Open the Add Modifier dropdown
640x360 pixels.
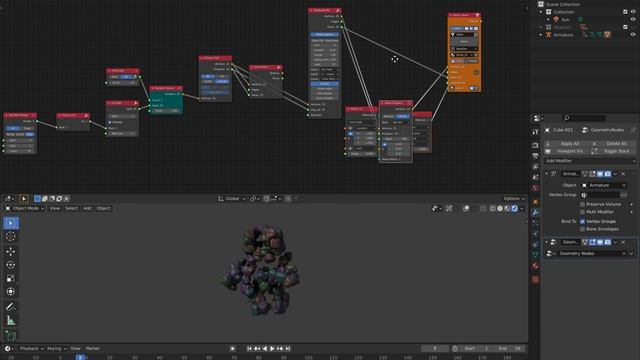tap(590, 161)
